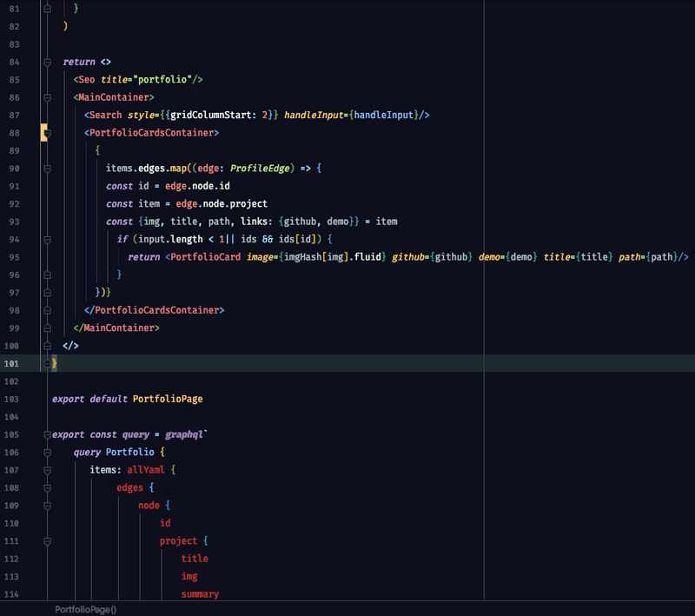
Task: Fold the project block on line 111
Action: (48, 541)
